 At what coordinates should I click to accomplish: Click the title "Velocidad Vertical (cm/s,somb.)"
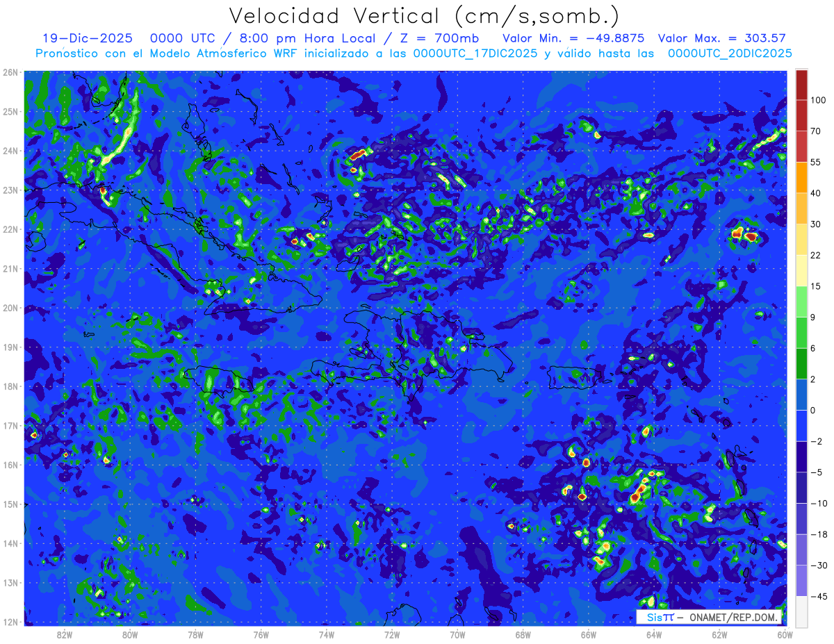(x=424, y=17)
